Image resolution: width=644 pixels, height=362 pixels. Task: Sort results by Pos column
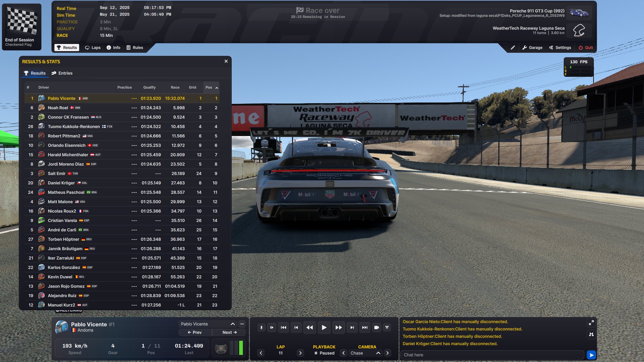tap(211, 88)
